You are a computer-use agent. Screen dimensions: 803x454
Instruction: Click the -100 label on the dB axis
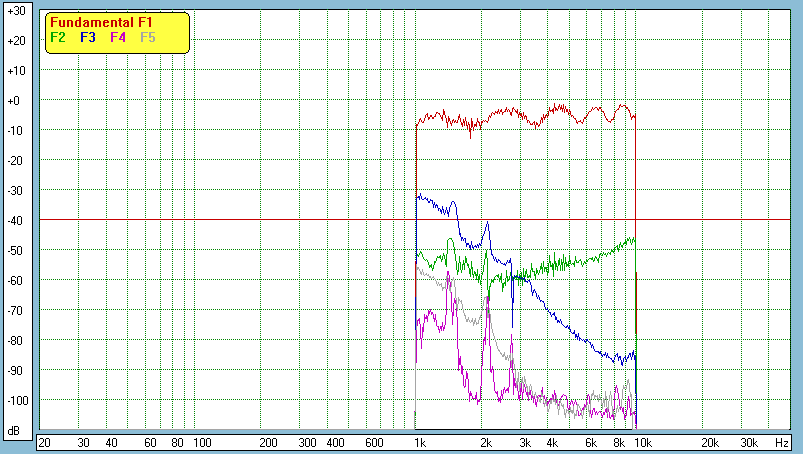coord(15,400)
